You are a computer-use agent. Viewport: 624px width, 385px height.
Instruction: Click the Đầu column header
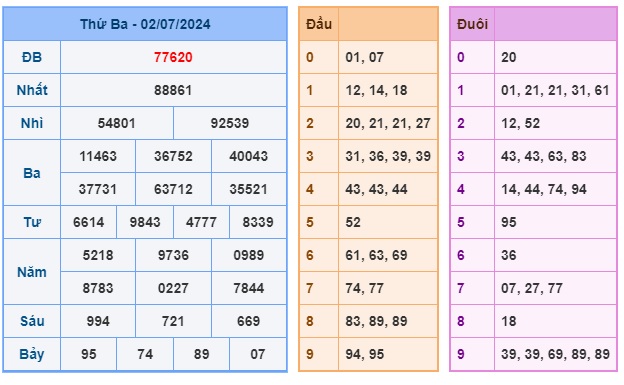click(x=319, y=24)
